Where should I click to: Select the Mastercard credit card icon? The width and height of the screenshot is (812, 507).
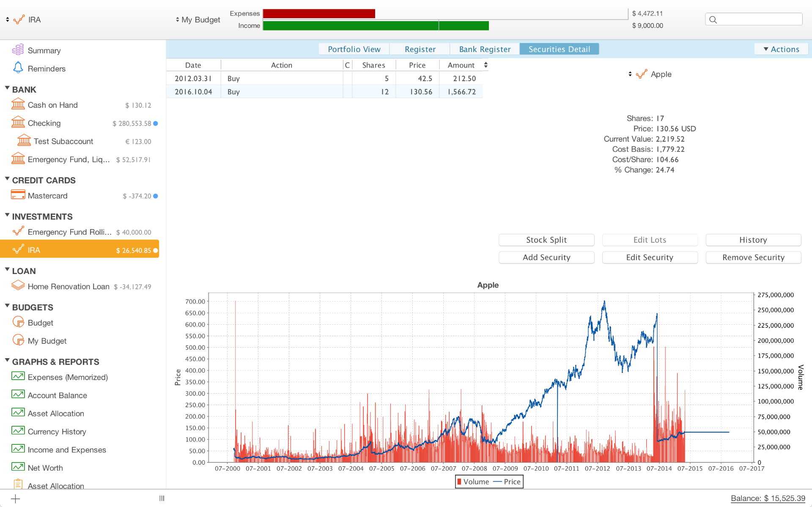pos(18,195)
